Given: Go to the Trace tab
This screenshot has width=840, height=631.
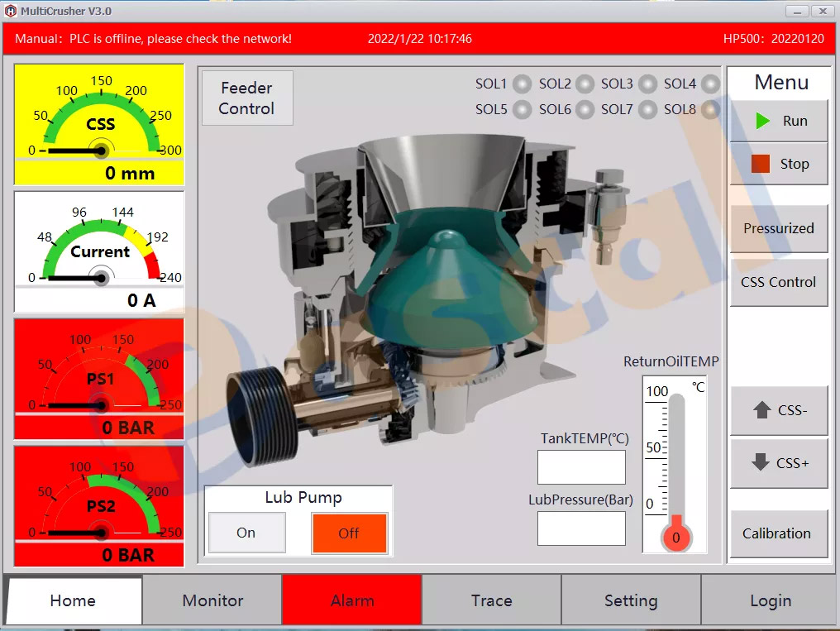Looking at the screenshot, I should (x=491, y=600).
